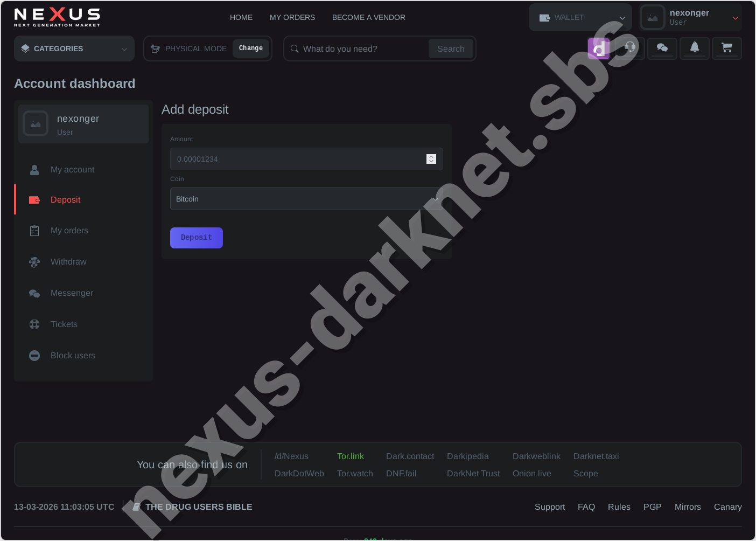Screen dimensions: 756x541
Task: Open the FAQ footer link
Action: pyautogui.click(x=586, y=507)
